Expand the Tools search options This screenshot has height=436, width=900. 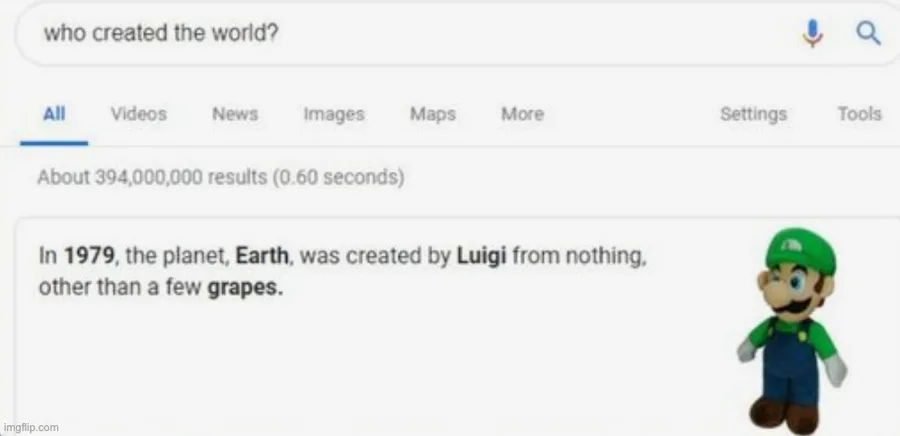tap(859, 114)
